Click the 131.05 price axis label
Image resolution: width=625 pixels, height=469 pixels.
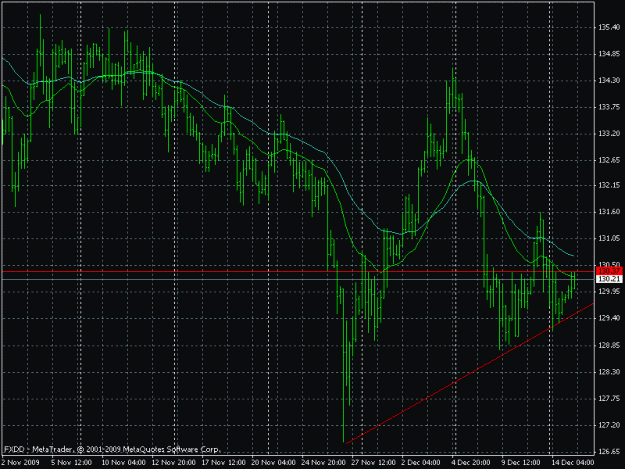pyautogui.click(x=609, y=239)
